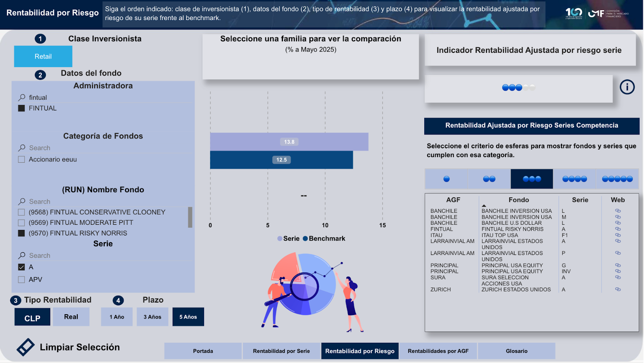Open web link for BANCHILE INVERSION USA series M
Image resolution: width=644 pixels, height=363 pixels.
618,217
